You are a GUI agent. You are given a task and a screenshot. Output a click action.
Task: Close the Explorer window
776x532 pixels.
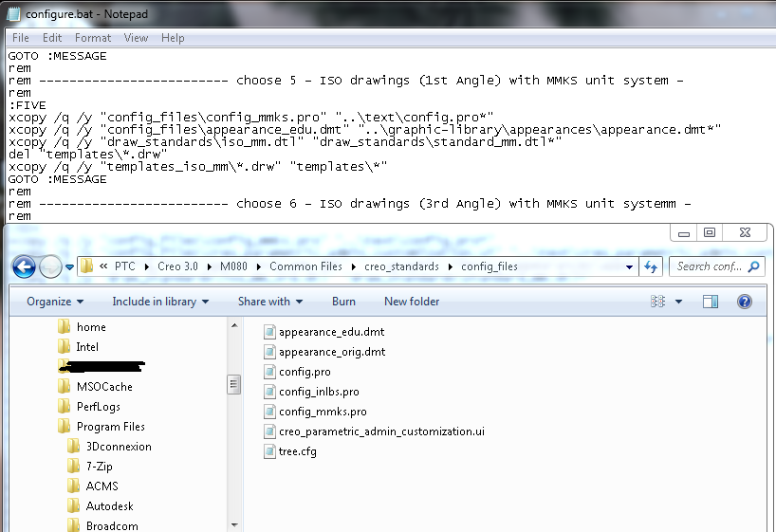tap(745, 232)
